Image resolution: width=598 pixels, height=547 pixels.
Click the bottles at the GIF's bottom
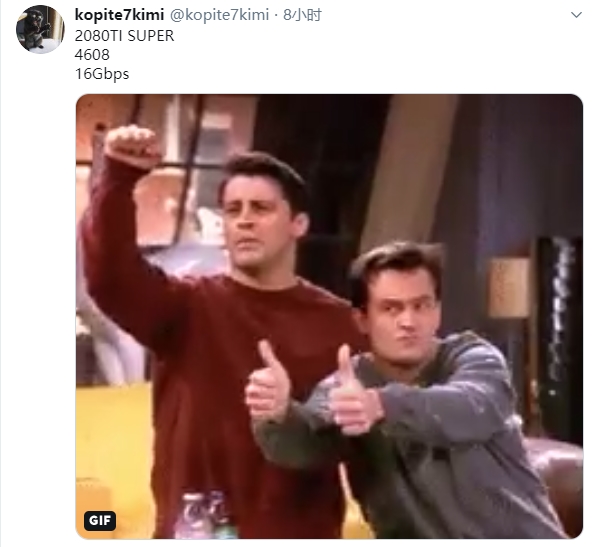pos(204,515)
